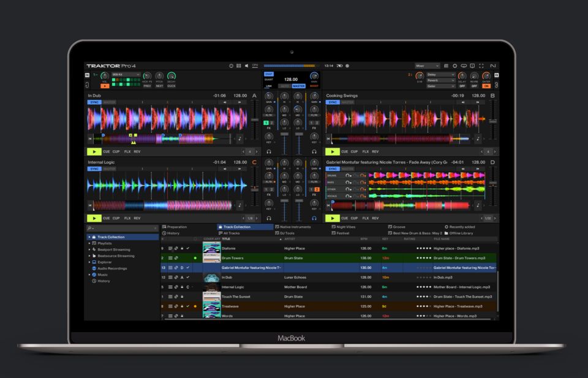The width and height of the screenshot is (588, 378).
Task: Toggle SYNC on Deck A (In Dub)
Action: point(94,102)
